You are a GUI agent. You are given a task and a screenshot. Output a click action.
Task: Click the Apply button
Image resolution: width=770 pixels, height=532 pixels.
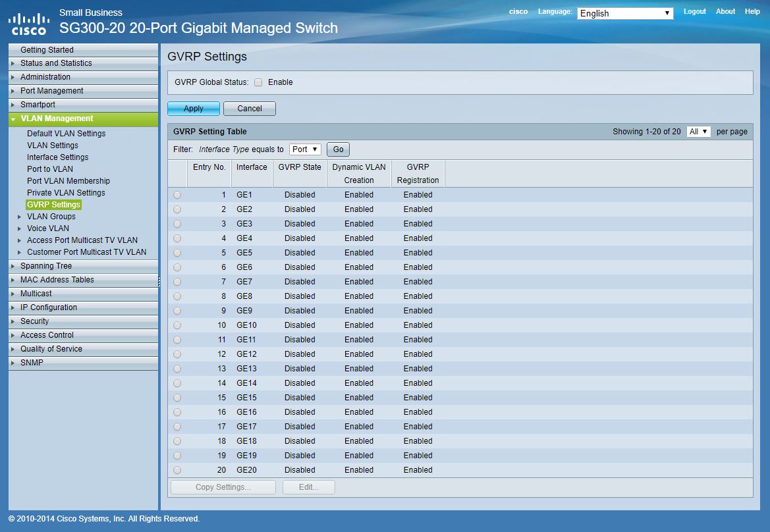[x=194, y=109]
